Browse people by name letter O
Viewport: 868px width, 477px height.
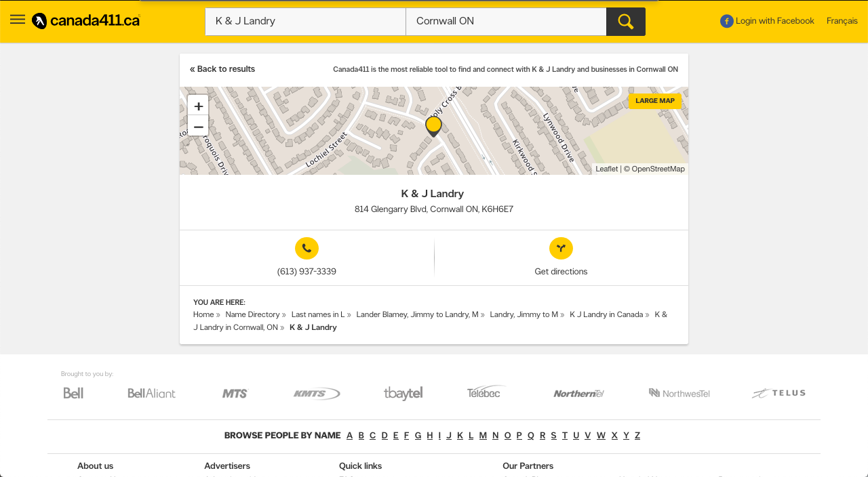pos(508,436)
